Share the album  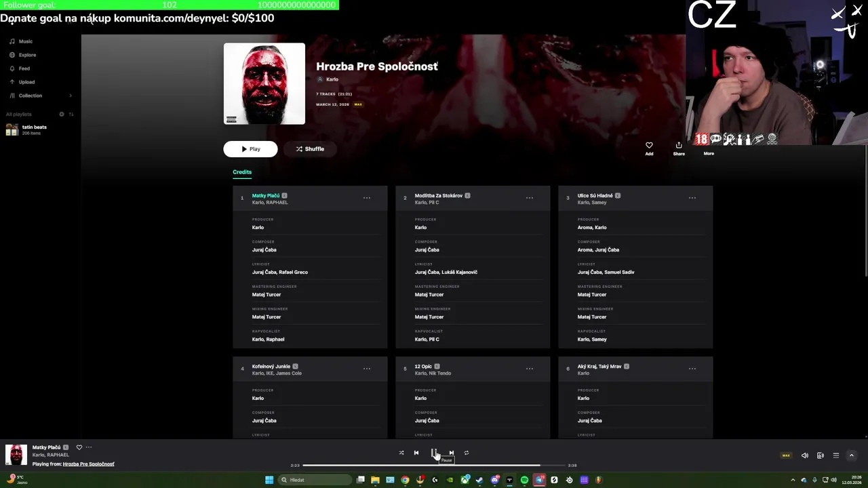(x=679, y=148)
